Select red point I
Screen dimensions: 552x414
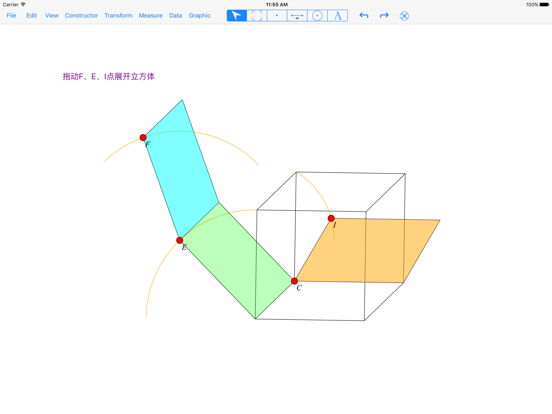(x=331, y=218)
